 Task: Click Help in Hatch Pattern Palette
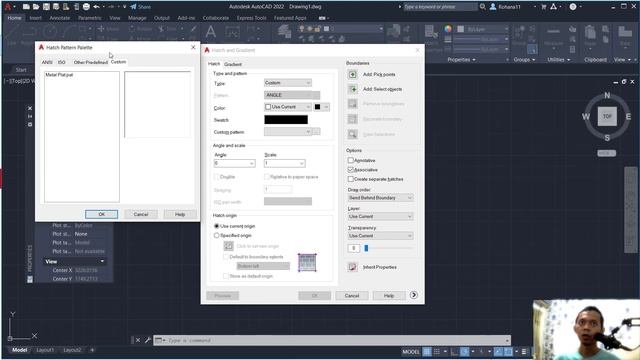[180, 214]
